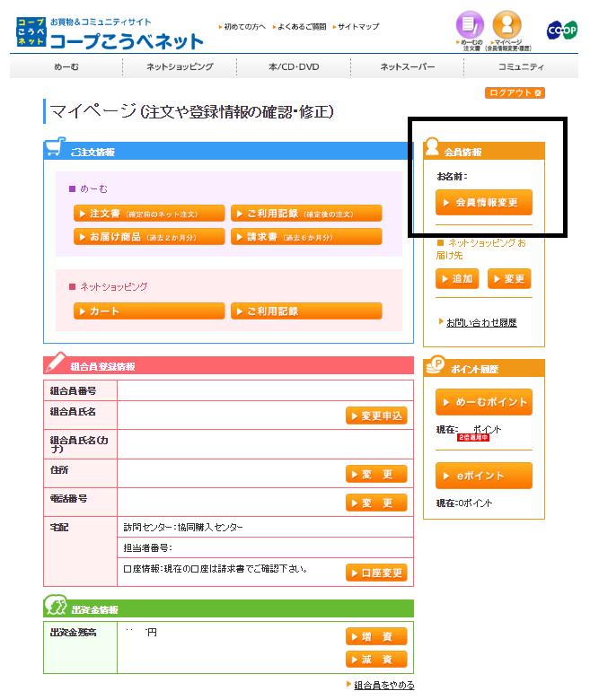Click the coin icon beside ポイント履歴

point(435,366)
